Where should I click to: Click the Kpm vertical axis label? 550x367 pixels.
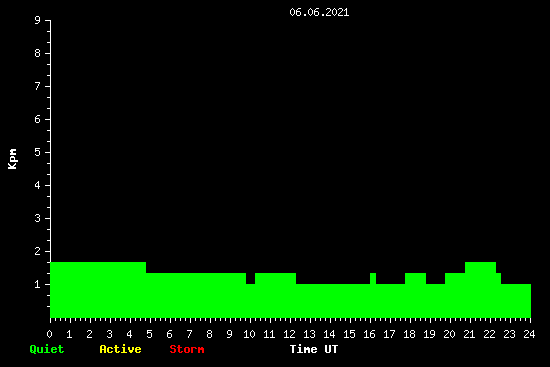(x=12, y=159)
